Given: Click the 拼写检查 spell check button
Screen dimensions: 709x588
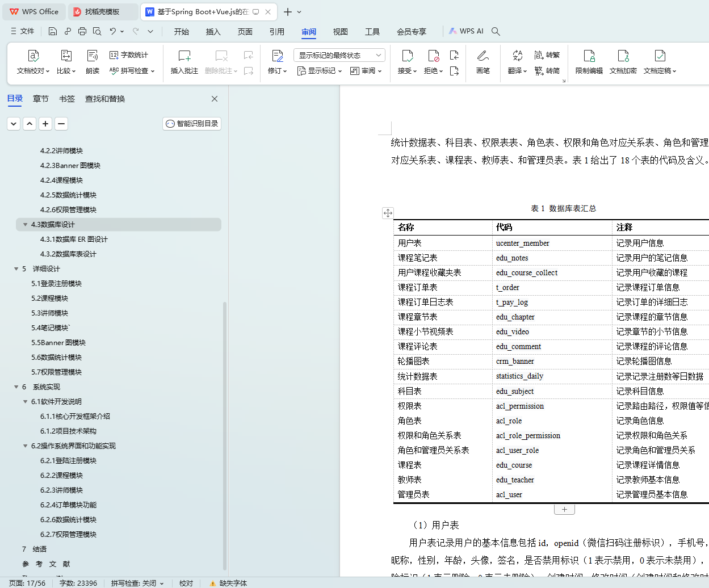Looking at the screenshot, I should [x=132, y=71].
